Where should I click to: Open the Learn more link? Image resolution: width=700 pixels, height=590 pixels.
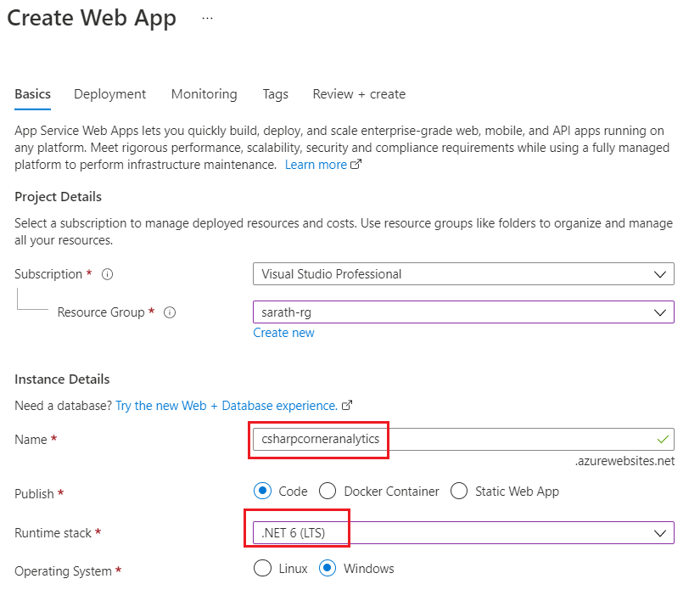coord(316,165)
